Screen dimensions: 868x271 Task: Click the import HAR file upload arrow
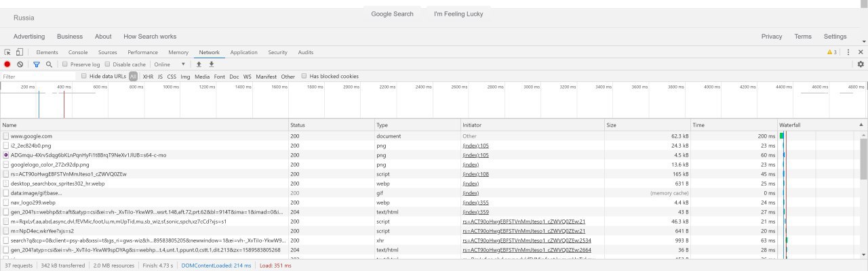(199, 64)
